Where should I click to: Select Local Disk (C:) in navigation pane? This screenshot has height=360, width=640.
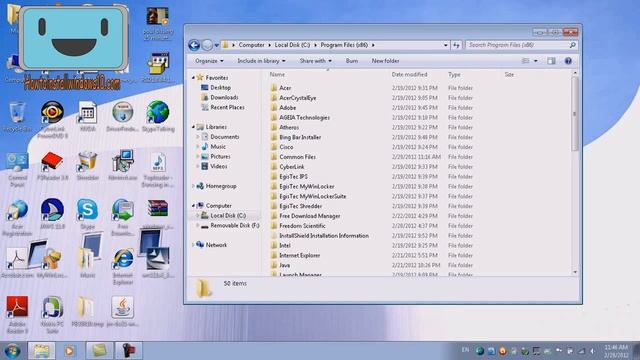click(228, 216)
